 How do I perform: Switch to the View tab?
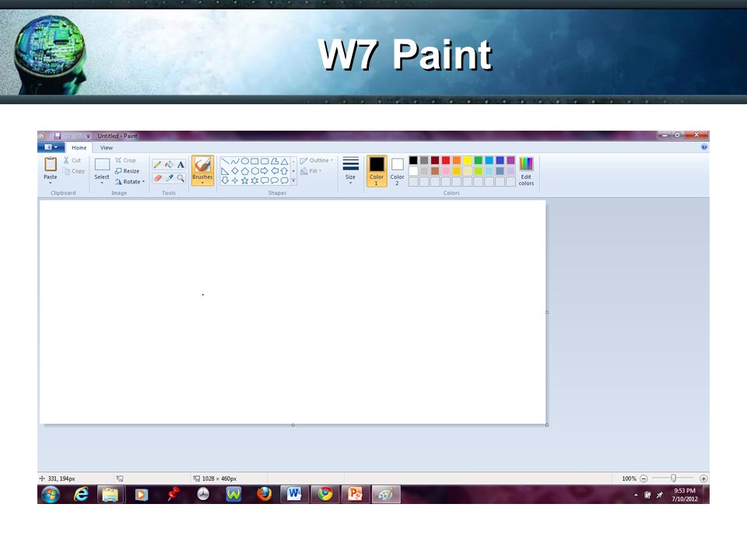pos(107,148)
